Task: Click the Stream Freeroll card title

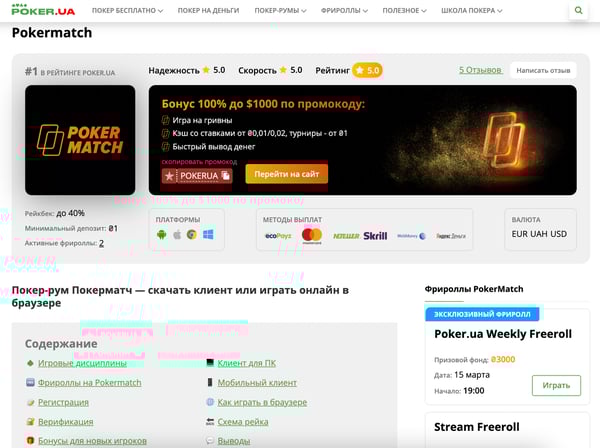Action: 476,427
